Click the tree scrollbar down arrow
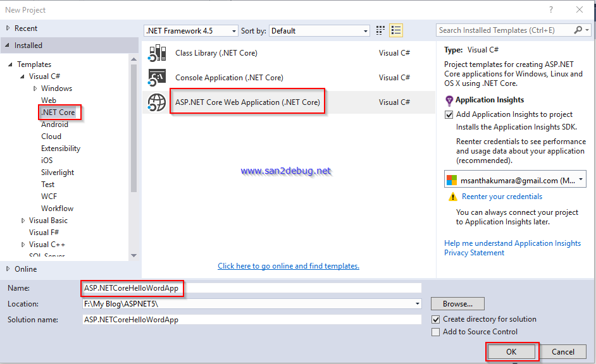Image resolution: width=596 pixels, height=364 pixels. 133,255
